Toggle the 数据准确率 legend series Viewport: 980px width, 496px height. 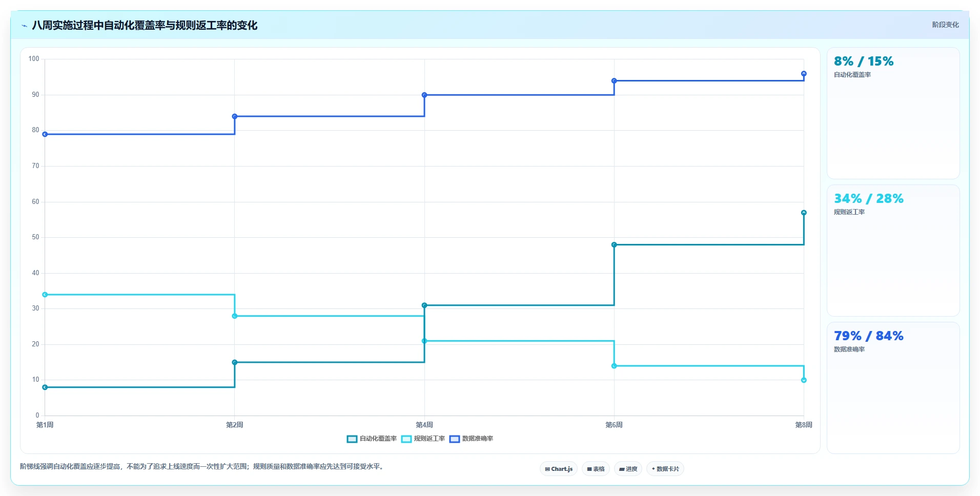tap(471, 439)
